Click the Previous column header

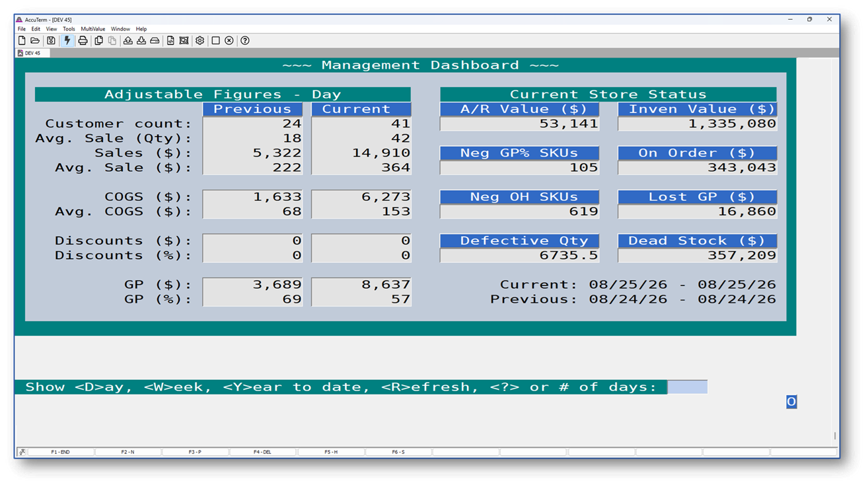pos(252,109)
